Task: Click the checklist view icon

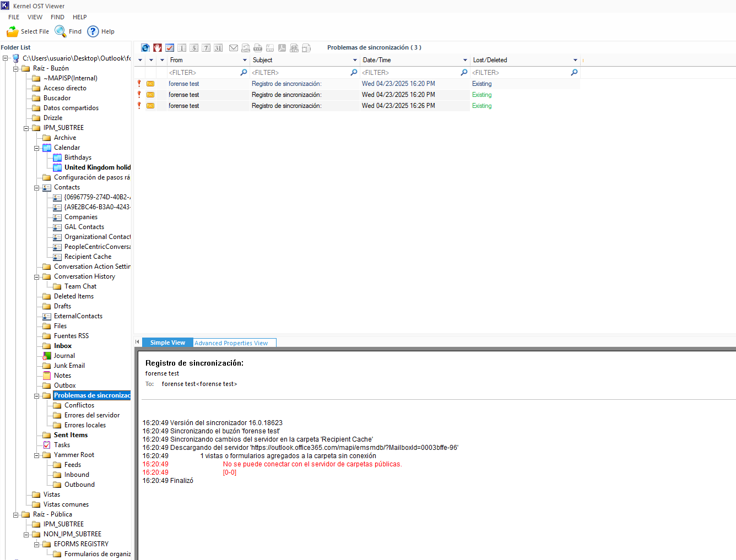Action: coord(170,48)
